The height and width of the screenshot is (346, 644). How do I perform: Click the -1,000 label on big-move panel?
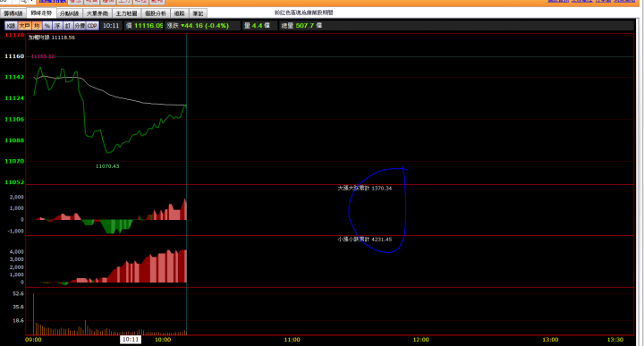point(16,231)
